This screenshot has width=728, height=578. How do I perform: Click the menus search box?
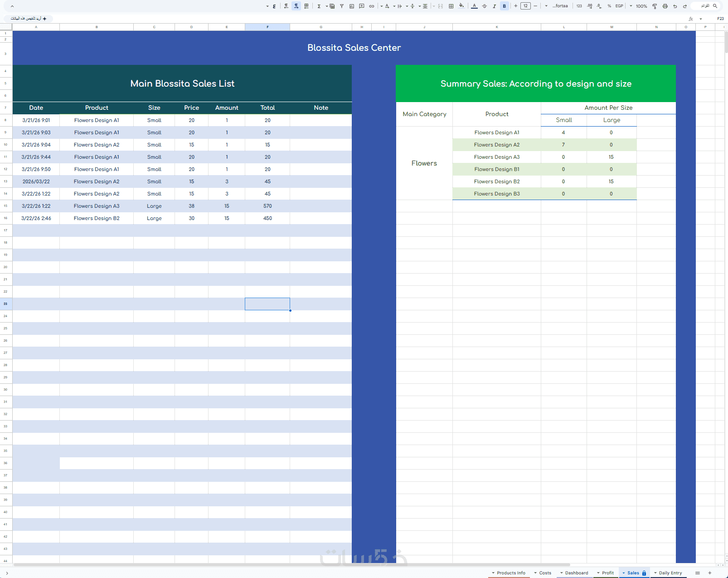point(706,6)
